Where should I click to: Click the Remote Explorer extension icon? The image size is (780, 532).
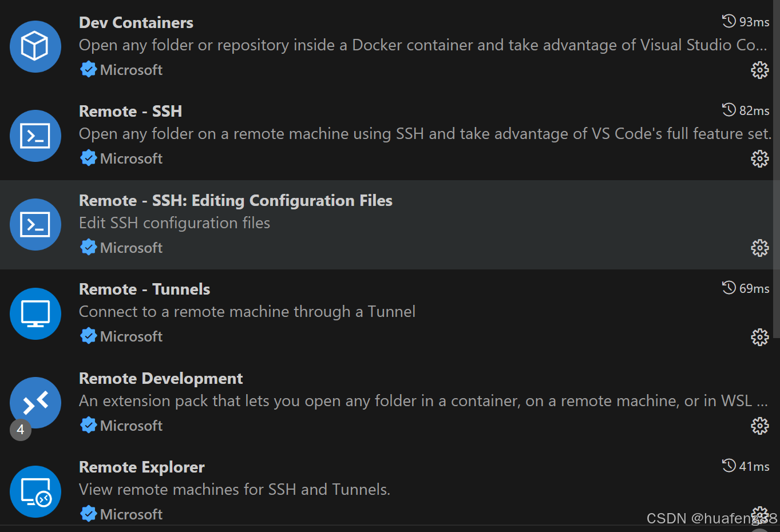pyautogui.click(x=35, y=491)
